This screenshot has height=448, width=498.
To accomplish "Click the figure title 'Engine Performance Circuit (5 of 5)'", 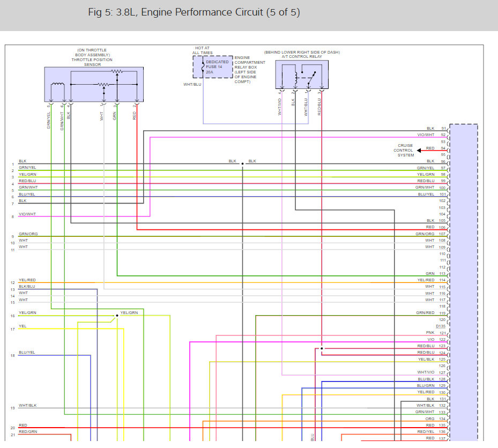I will click(x=194, y=12).
